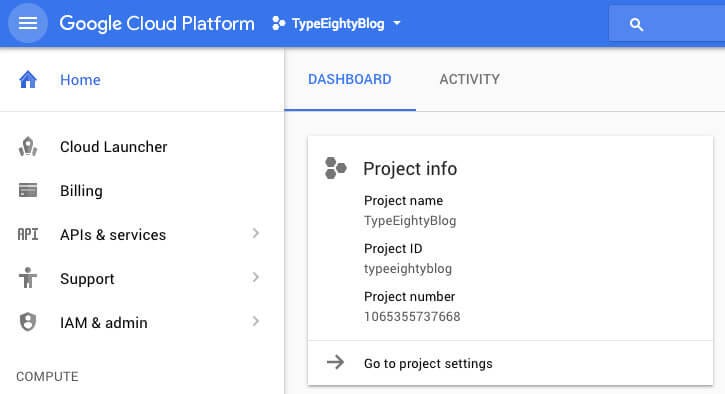Open the hamburger navigation menu
Image resolution: width=725 pixels, height=394 pixels.
[28, 23]
